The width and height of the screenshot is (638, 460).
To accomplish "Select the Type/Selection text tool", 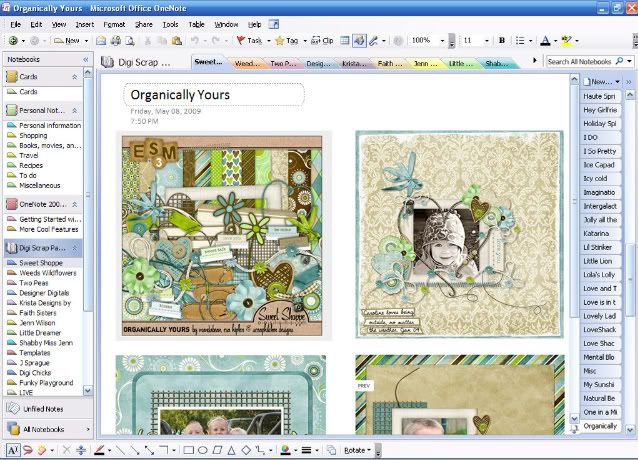I will pyautogui.click(x=13, y=450).
